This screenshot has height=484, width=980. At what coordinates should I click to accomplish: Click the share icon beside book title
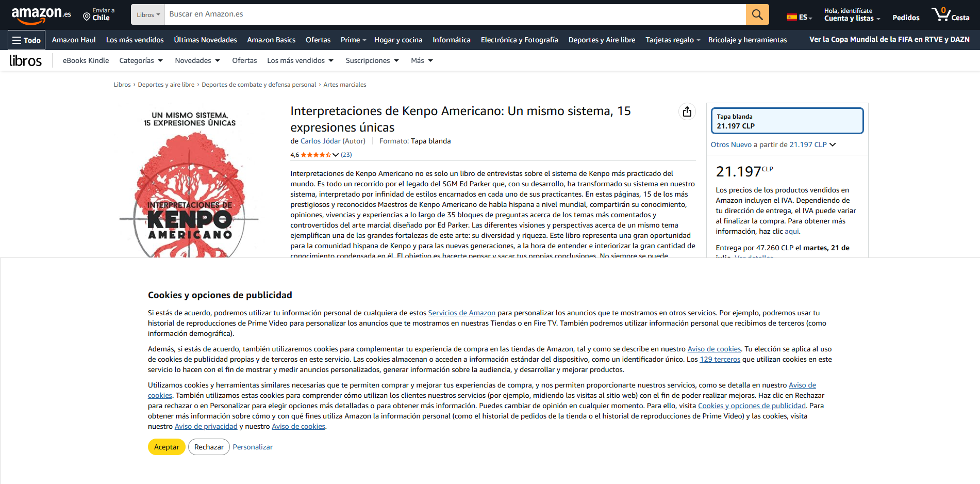tap(687, 111)
